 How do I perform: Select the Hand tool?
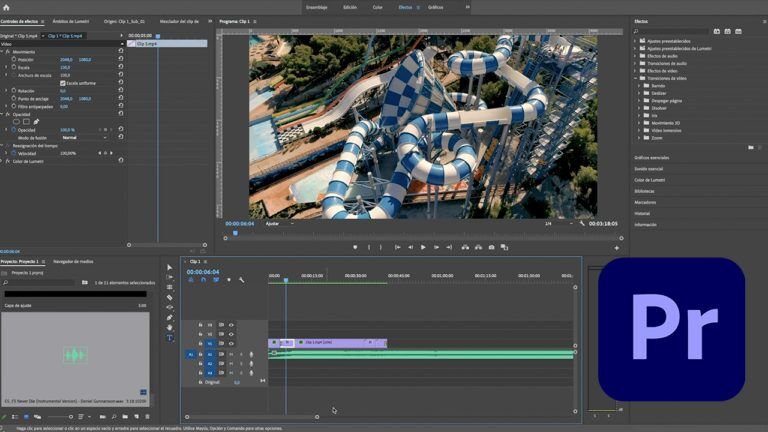coord(169,328)
